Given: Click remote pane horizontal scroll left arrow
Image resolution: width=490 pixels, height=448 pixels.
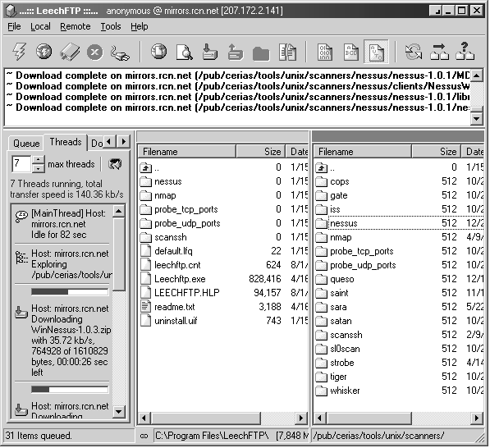Looking at the screenshot, I should (319, 418).
